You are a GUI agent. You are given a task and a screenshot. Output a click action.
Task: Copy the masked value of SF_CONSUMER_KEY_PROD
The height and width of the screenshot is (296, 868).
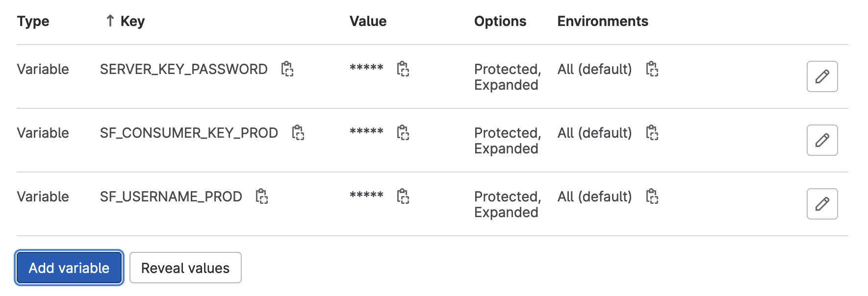tap(403, 133)
